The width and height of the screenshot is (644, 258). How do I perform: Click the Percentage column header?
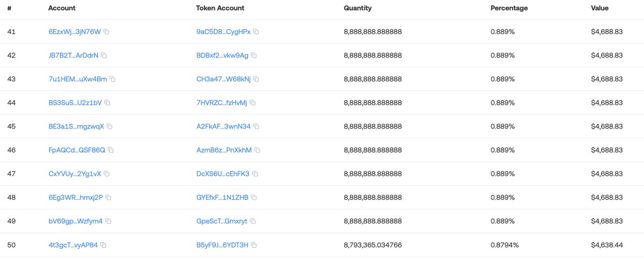tap(509, 8)
